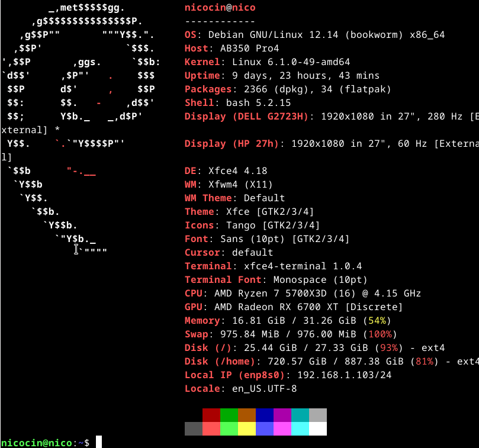The height and width of the screenshot is (448, 479).
Task: Click the dark magenta color block, top row
Action: pyautogui.click(x=282, y=415)
